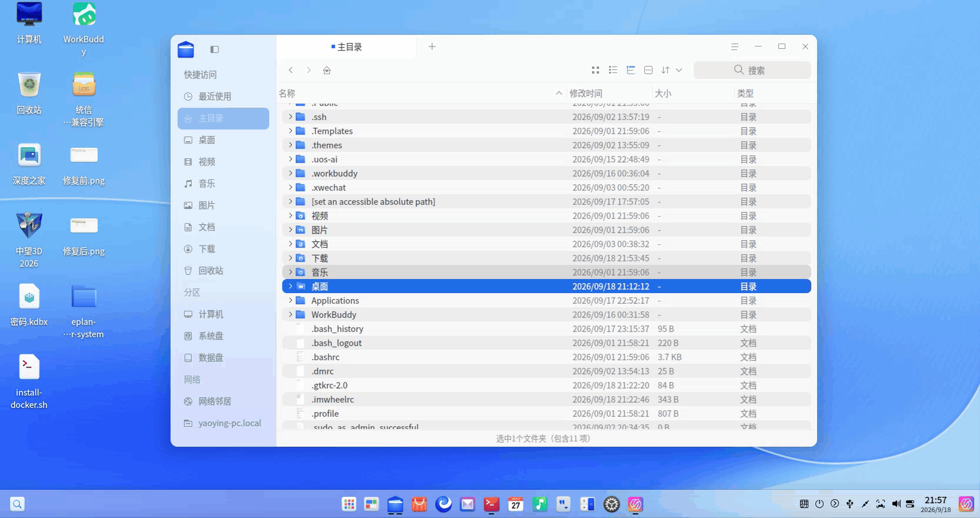Click the 搜索 search field
Viewport: 980px width, 518px height.
click(x=752, y=70)
